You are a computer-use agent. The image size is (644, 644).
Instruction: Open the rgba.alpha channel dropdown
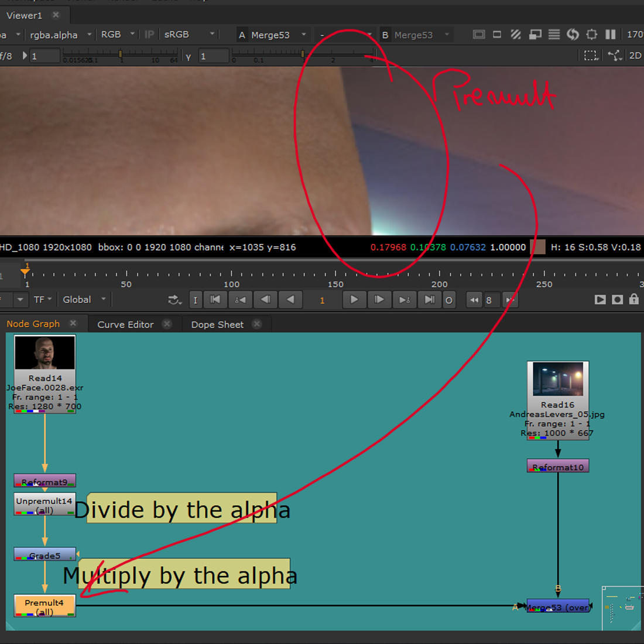pyautogui.click(x=60, y=35)
